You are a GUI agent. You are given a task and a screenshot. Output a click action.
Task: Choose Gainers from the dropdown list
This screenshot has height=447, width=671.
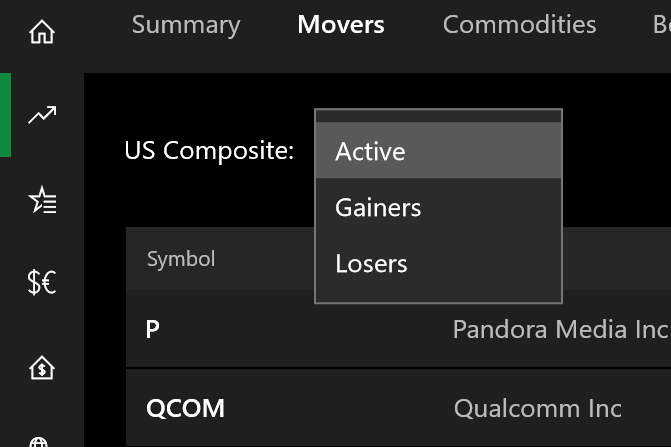tap(438, 207)
